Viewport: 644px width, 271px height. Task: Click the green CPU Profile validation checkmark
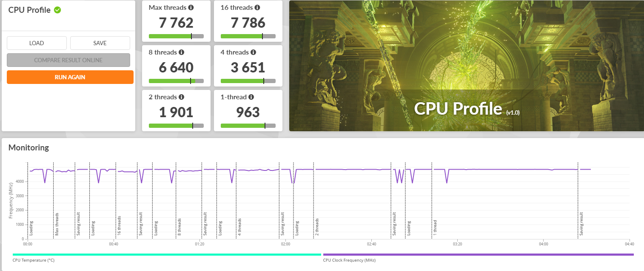(57, 10)
